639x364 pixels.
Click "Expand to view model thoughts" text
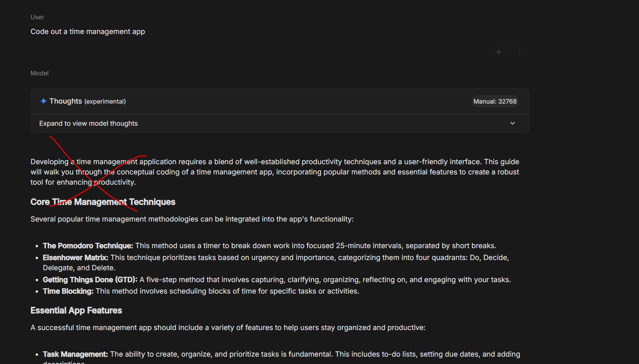[88, 124]
